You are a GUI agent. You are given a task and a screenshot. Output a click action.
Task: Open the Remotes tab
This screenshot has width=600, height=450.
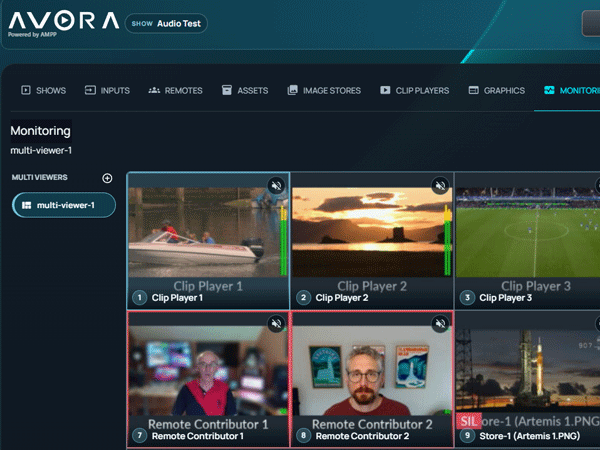click(175, 90)
